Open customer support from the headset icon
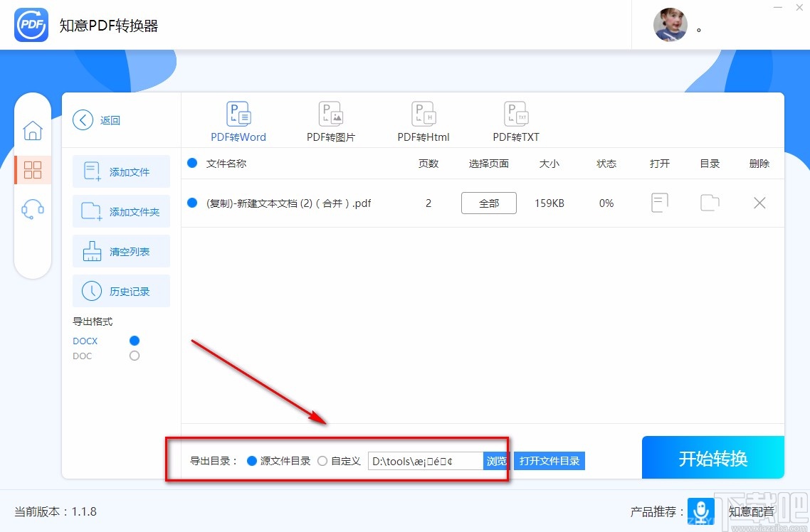810x532 pixels. (x=32, y=208)
